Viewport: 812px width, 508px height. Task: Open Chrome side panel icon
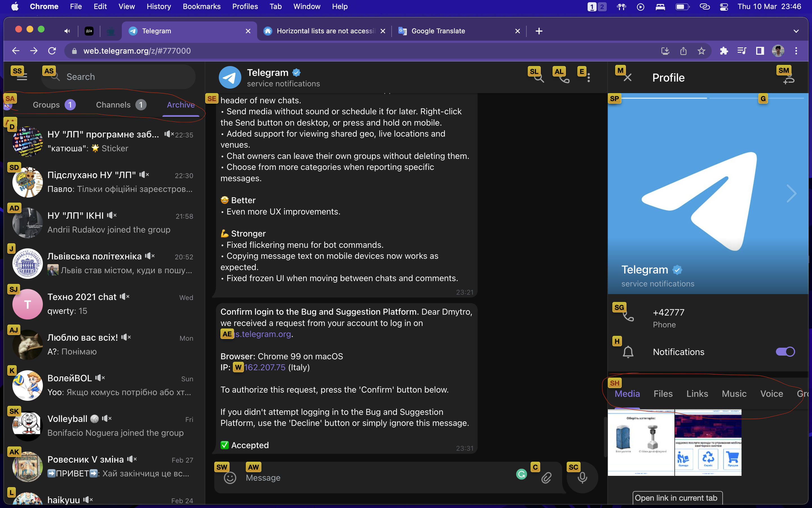(x=760, y=51)
